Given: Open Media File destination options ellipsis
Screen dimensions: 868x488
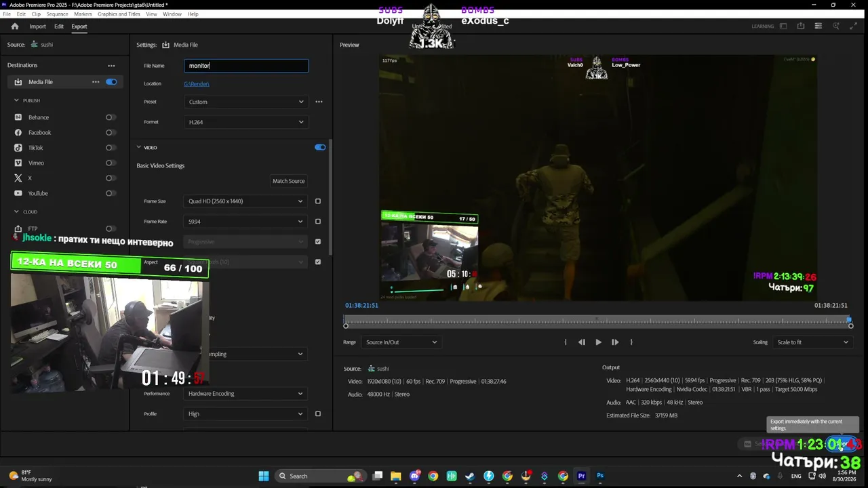Looking at the screenshot, I should (x=96, y=82).
